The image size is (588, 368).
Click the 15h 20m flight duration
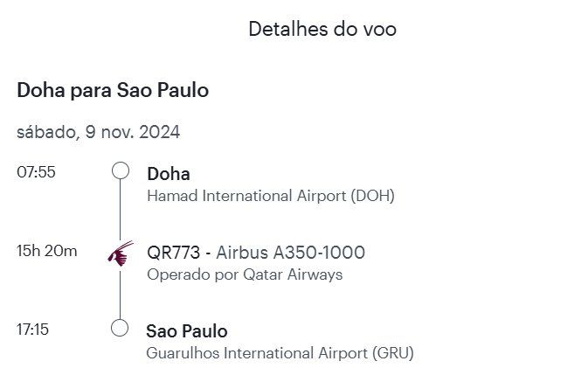pos(47,252)
